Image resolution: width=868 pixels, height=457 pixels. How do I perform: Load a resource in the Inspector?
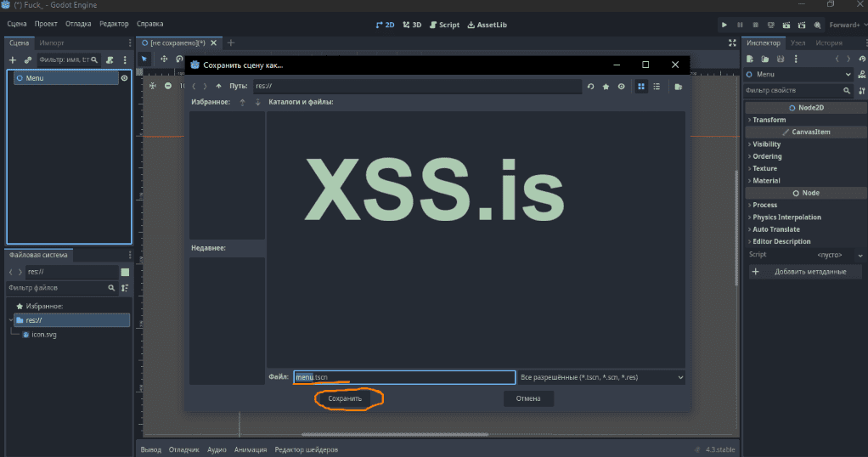pyautogui.click(x=765, y=59)
